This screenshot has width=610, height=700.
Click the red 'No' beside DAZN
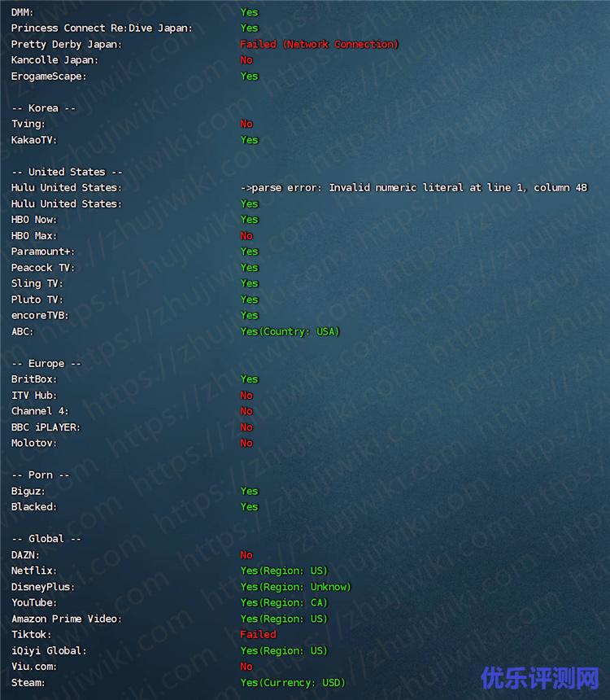[x=246, y=555]
